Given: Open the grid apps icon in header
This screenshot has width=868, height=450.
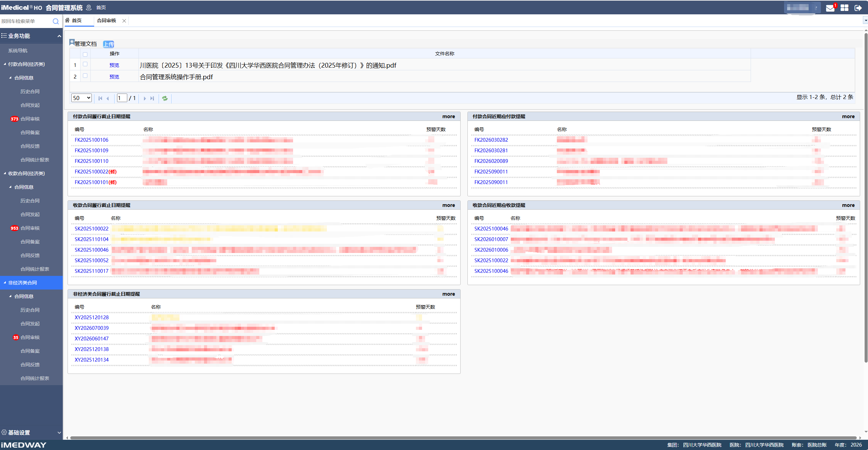Looking at the screenshot, I should pos(844,8).
